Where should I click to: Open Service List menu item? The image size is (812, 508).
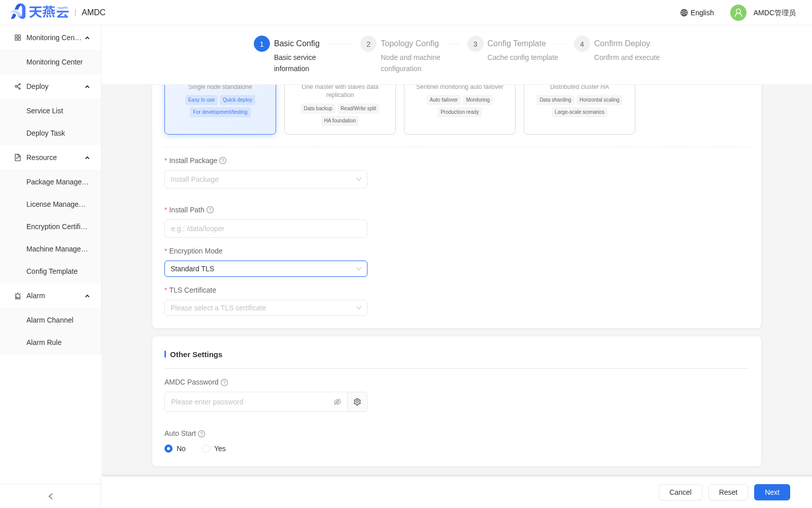[x=51, y=111]
